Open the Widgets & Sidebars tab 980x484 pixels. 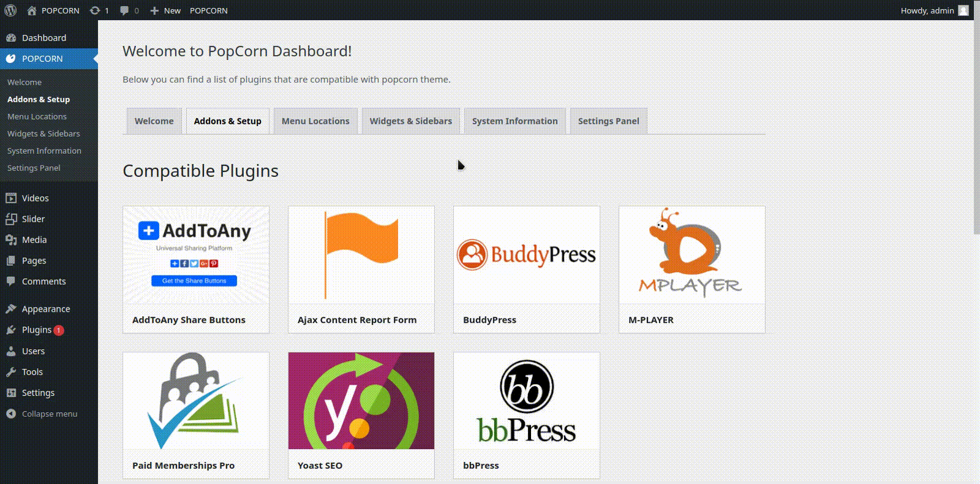point(411,121)
